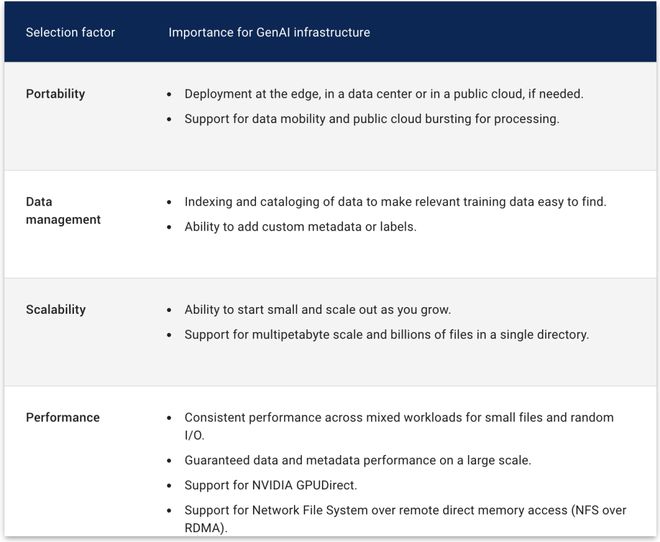Select the multipetabyte scale support line

pos(386,335)
